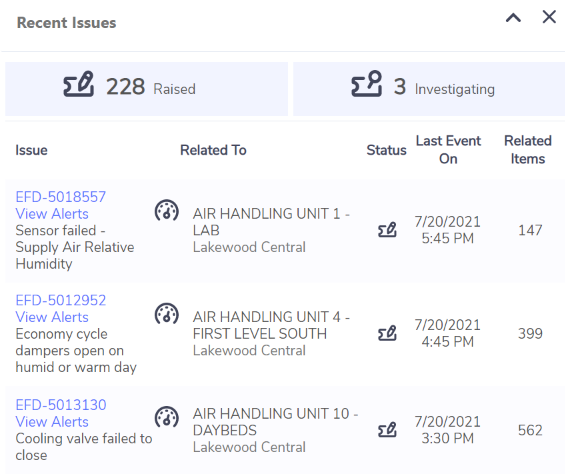The width and height of the screenshot is (565, 474).
Task: Click gauge icon for Air Handling Unit 1
Action: tap(166, 210)
